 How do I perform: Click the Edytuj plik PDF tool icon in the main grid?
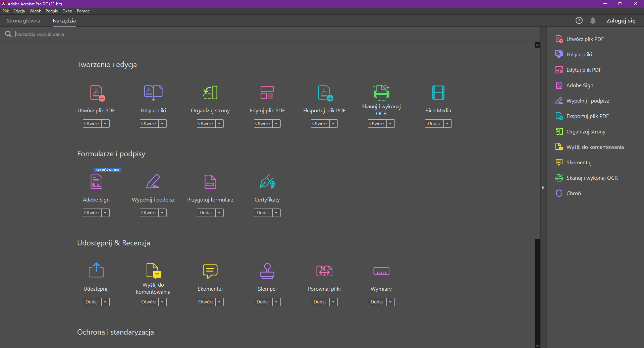[267, 93]
